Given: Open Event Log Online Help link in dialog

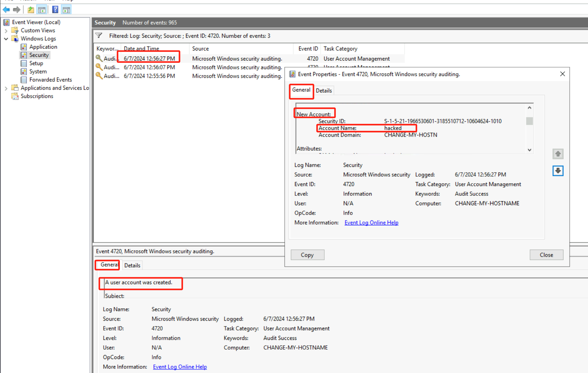Looking at the screenshot, I should 371,223.
